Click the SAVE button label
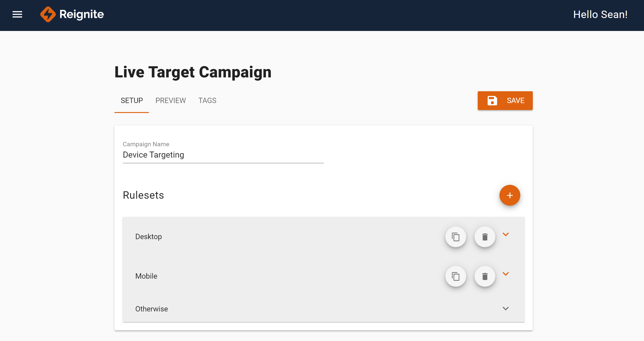Viewport: 644px width, 341px height. (515, 101)
